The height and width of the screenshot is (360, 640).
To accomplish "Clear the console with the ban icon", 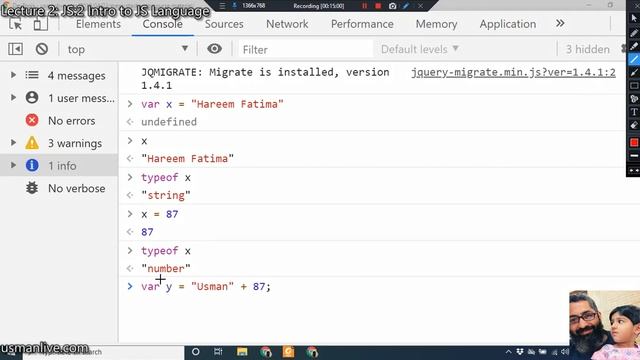I will (x=42, y=49).
